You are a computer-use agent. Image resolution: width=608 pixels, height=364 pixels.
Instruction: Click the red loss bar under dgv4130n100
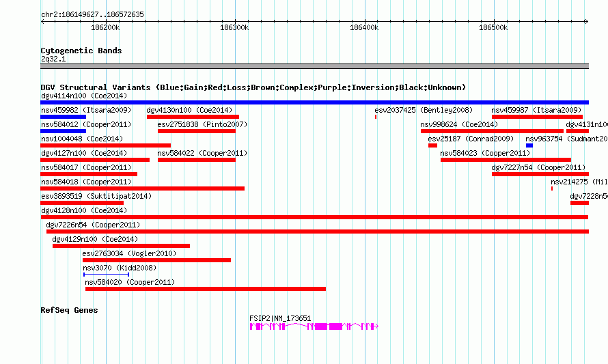pos(193,117)
